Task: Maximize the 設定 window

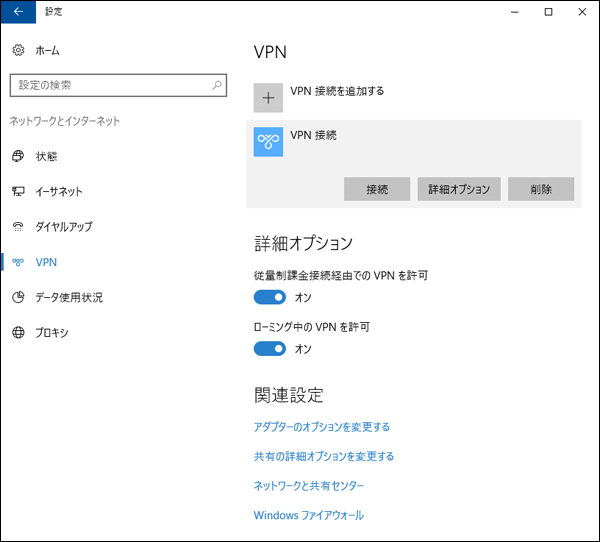Action: tap(548, 12)
